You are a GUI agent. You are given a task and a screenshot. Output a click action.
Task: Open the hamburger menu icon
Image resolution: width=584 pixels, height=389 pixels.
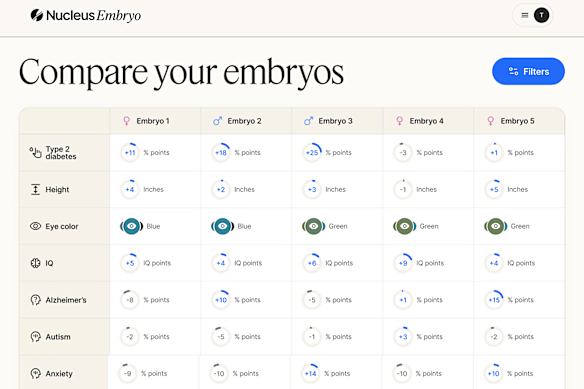(525, 15)
